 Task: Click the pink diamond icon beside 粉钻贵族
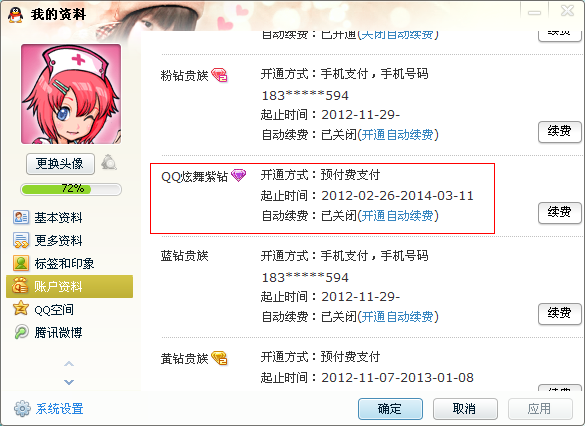tap(219, 75)
